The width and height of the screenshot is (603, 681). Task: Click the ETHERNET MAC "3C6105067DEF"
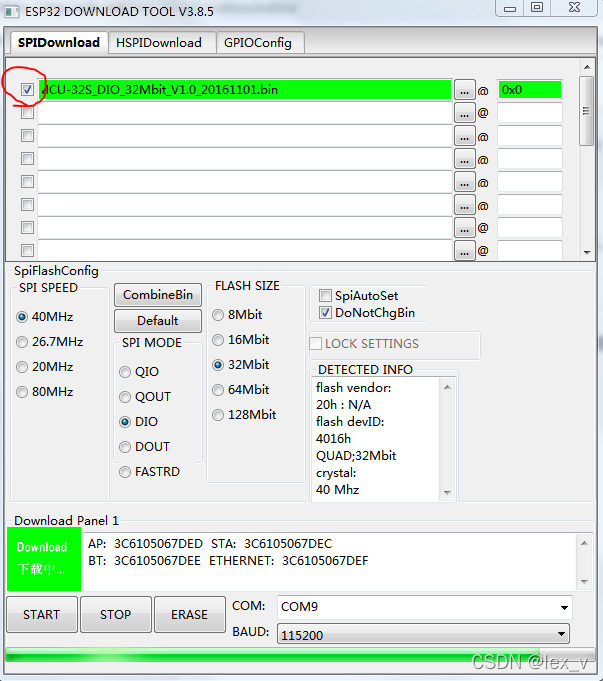click(x=325, y=561)
